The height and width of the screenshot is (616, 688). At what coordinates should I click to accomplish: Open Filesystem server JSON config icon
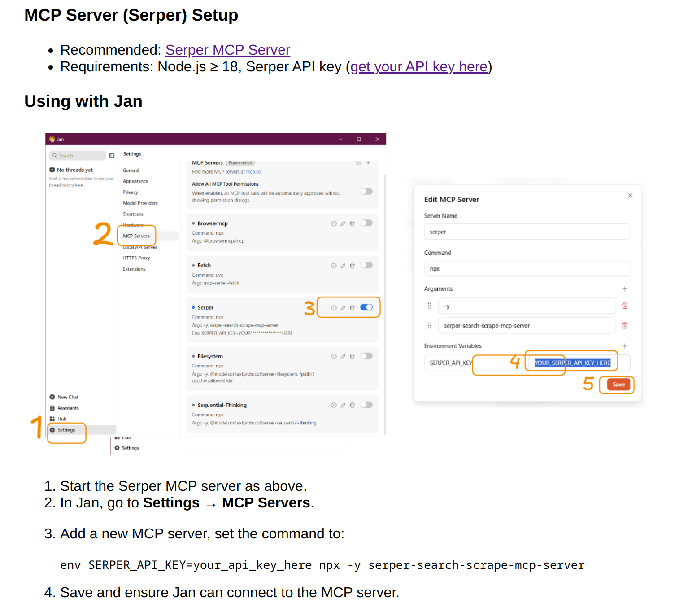(x=334, y=356)
